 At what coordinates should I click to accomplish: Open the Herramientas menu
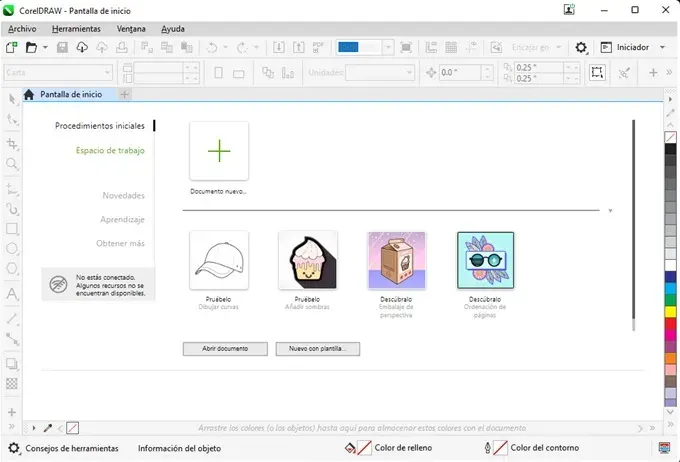[76, 29]
